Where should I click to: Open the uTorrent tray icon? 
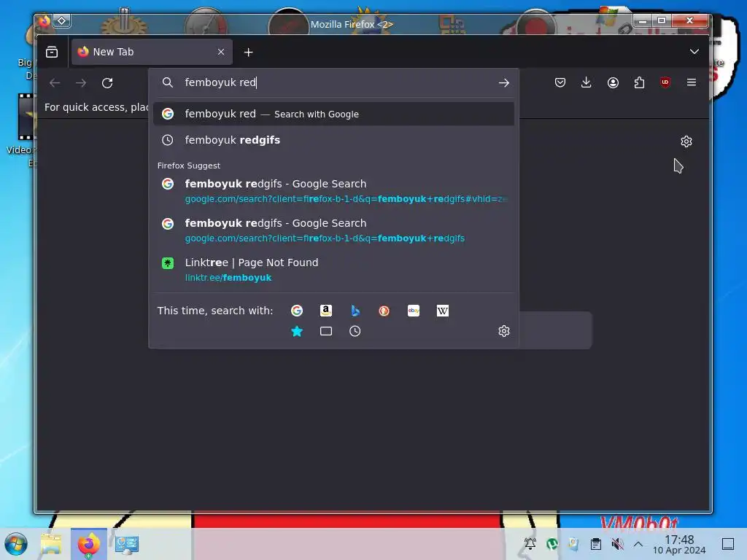552,544
